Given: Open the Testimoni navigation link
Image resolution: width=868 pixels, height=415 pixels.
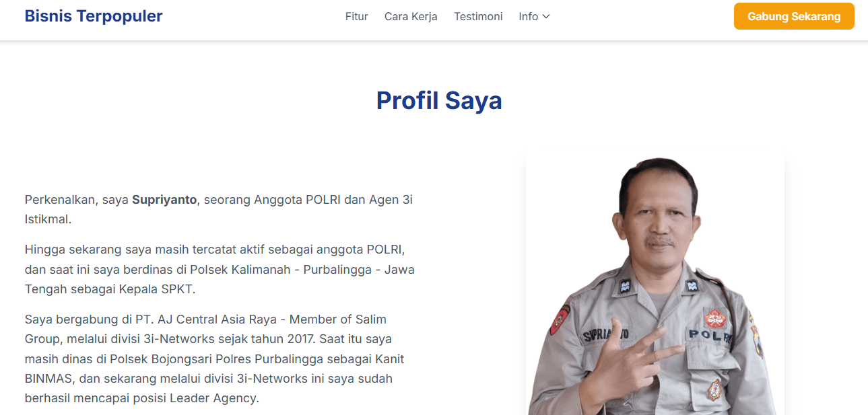Looking at the screenshot, I should pos(478,16).
